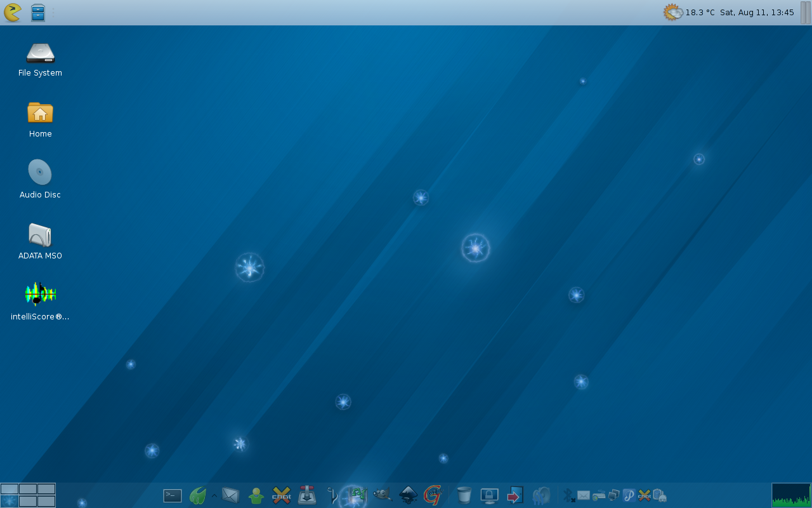812x508 pixels.
Task: Switch to the first workspace thumbnail
Action: click(x=10, y=489)
